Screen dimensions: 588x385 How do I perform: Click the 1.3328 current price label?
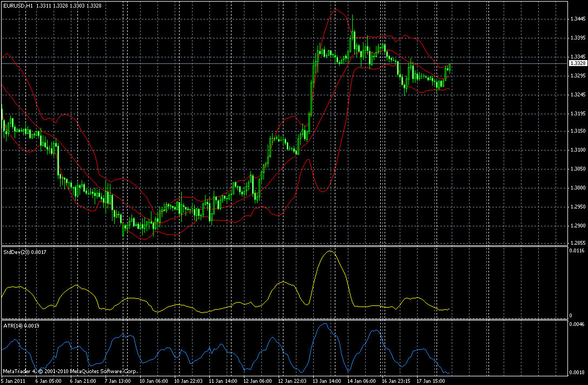click(x=578, y=63)
